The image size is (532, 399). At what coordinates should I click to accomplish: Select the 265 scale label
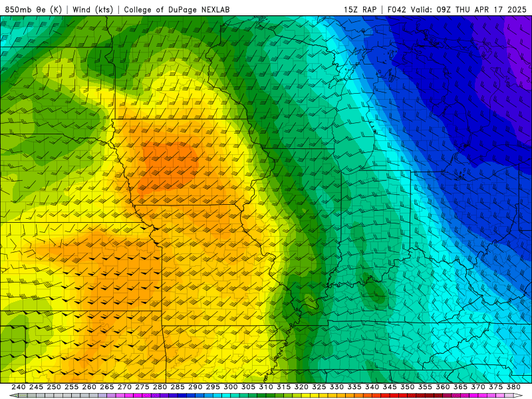point(107,387)
